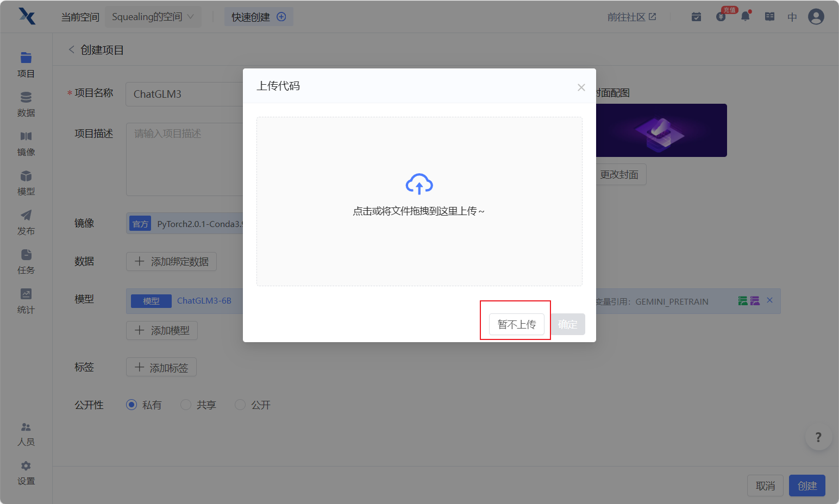Close the 上传代码 dialog
Viewport: 839px width, 504px height.
[x=581, y=87]
